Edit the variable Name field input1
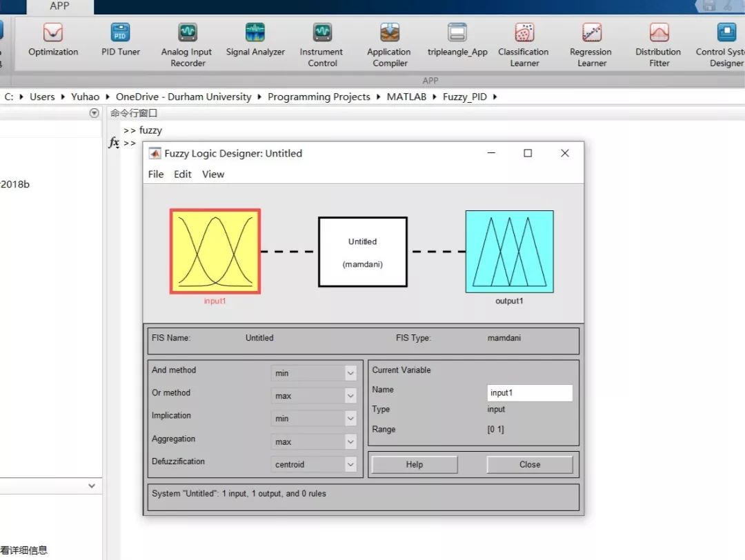The image size is (745, 560). click(x=530, y=393)
